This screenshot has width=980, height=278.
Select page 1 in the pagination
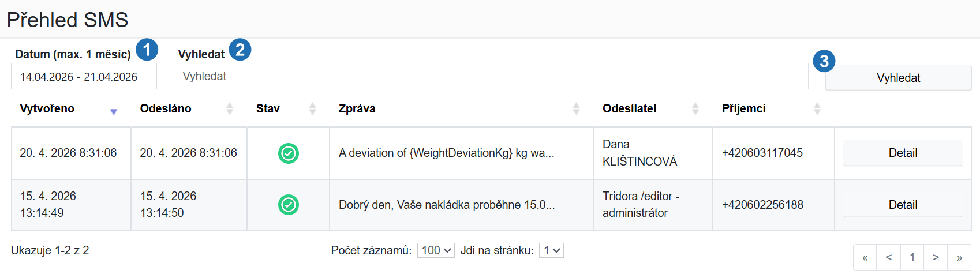[912, 257]
